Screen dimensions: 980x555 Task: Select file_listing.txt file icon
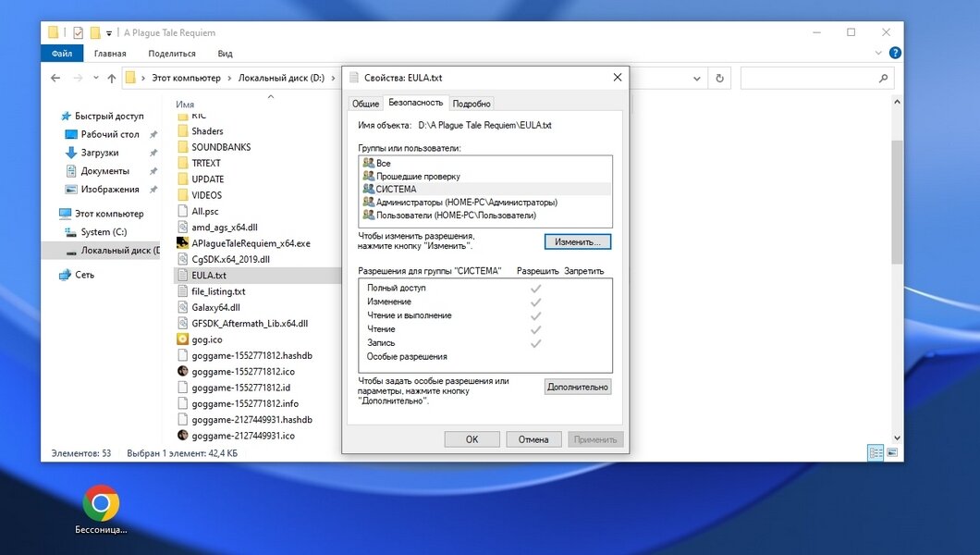coord(182,291)
